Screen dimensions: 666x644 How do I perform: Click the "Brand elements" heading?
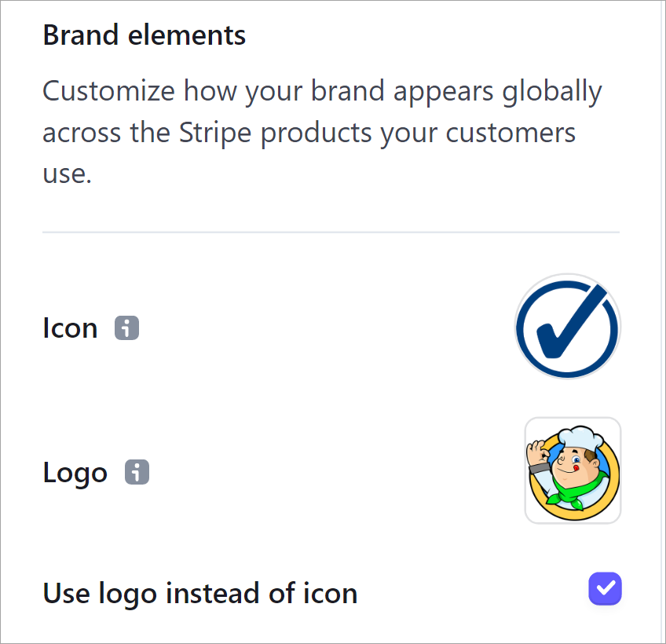[145, 35]
